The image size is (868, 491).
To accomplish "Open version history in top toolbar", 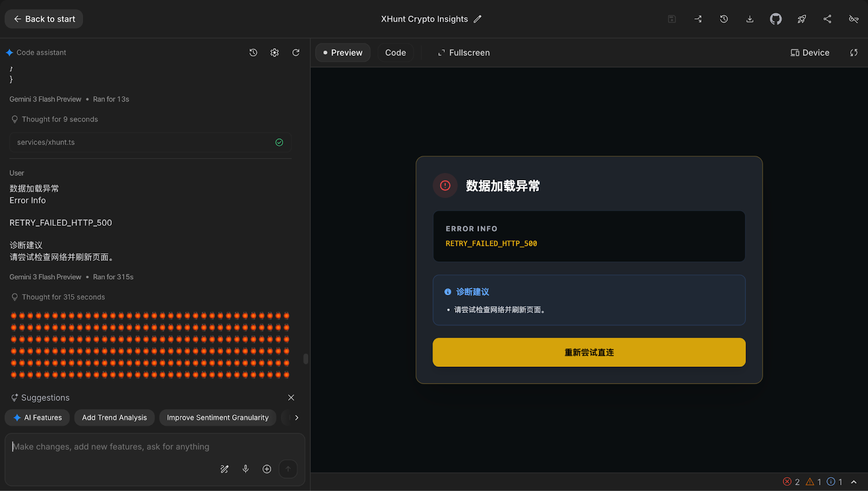I will click(x=724, y=19).
